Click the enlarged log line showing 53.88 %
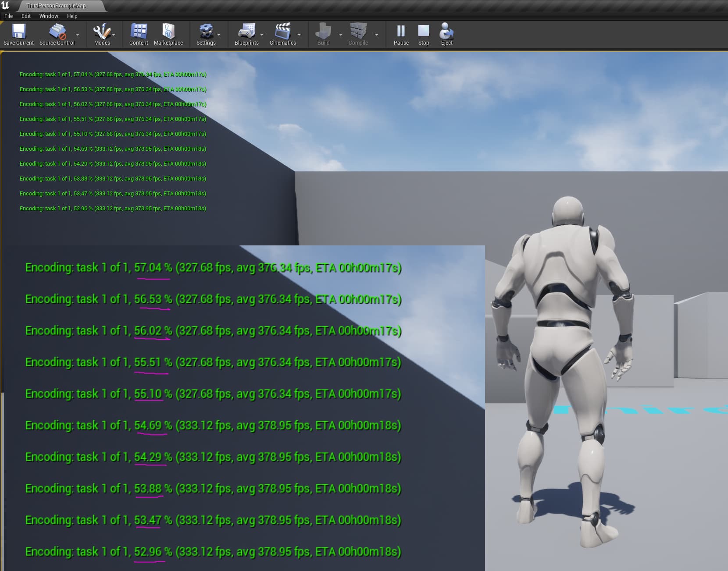Image resolution: width=728 pixels, height=571 pixels. pos(213,489)
